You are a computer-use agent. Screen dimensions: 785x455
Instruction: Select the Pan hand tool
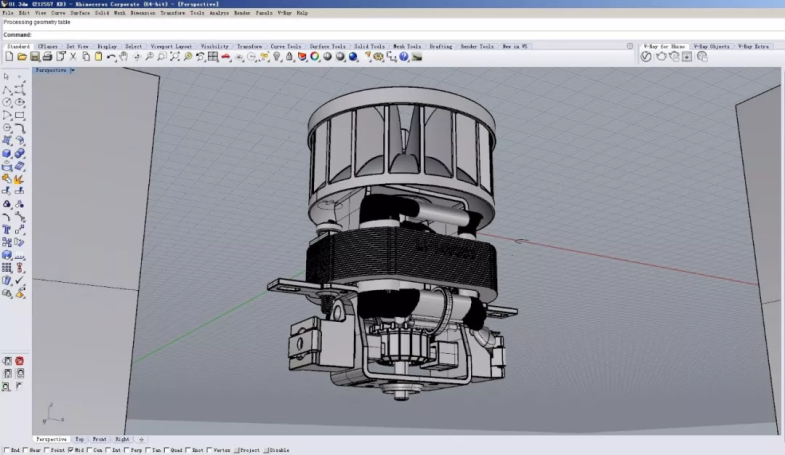pos(124,57)
